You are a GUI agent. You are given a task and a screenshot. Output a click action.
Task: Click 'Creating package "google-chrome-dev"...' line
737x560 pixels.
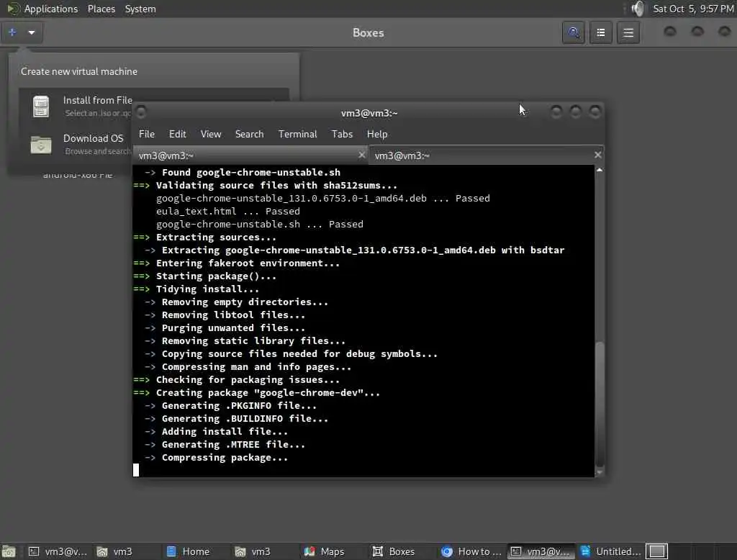(x=268, y=392)
